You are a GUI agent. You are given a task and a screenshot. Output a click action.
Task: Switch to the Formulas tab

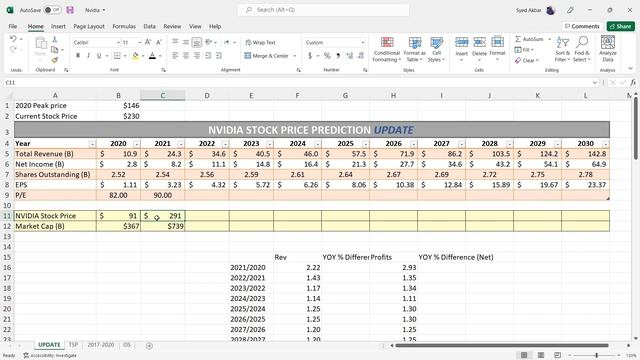click(x=124, y=26)
